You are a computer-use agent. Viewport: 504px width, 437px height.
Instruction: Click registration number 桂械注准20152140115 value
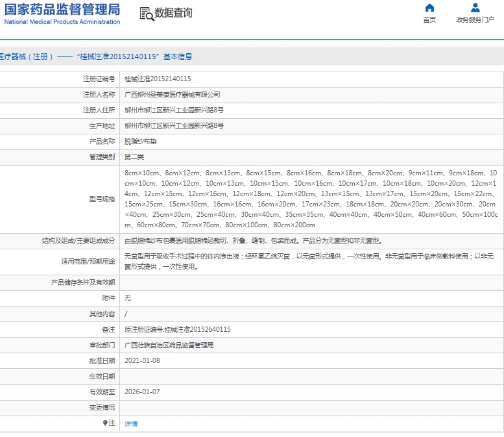(x=158, y=79)
